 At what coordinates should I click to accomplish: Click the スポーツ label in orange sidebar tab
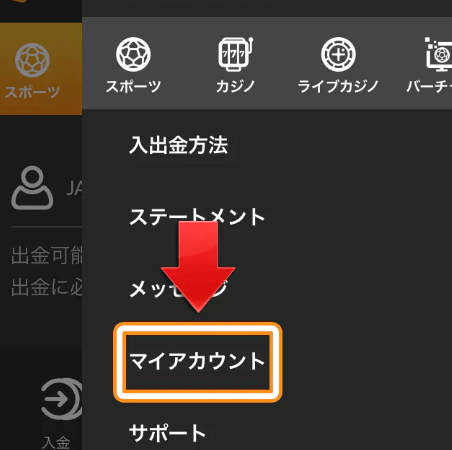coord(32,92)
